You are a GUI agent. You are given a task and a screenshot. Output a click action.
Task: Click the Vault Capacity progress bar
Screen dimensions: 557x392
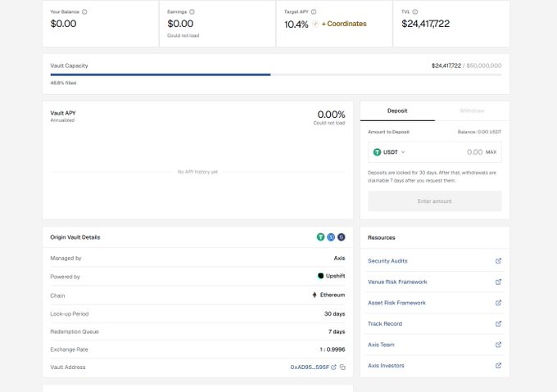276,74
